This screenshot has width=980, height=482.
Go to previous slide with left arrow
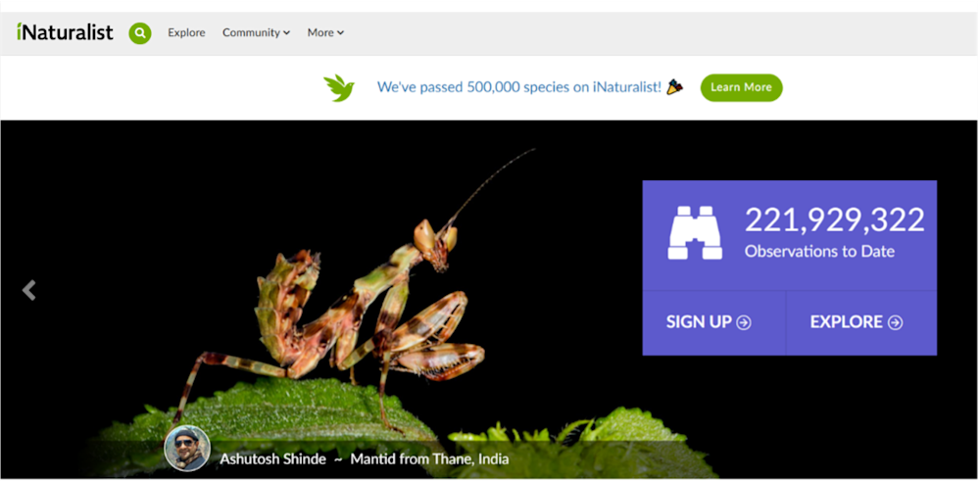(28, 290)
